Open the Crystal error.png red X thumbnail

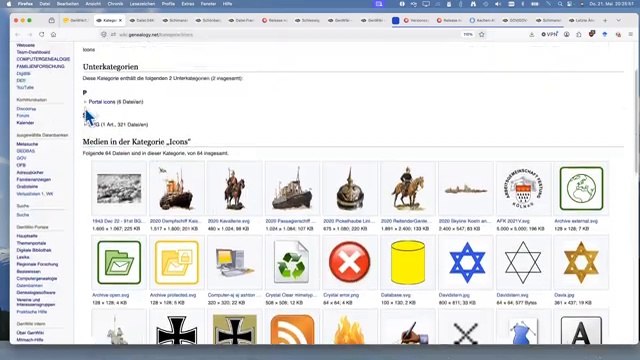click(350, 262)
